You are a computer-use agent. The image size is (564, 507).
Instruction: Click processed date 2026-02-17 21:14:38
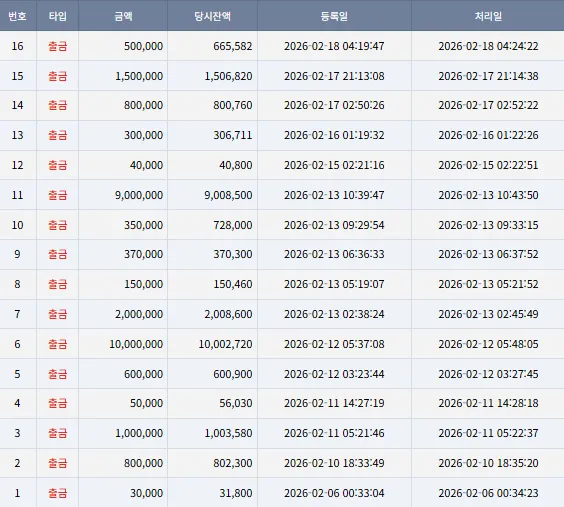click(488, 76)
